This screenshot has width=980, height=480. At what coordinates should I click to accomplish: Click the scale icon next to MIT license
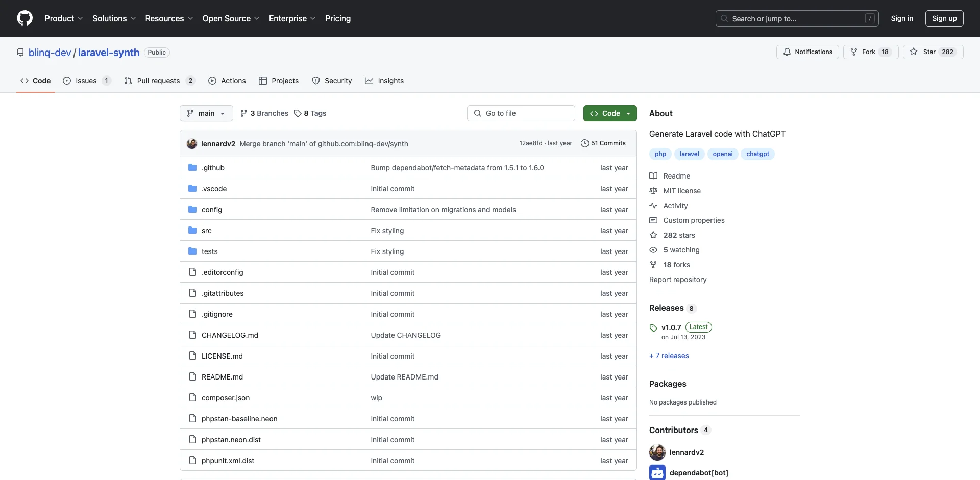(653, 191)
